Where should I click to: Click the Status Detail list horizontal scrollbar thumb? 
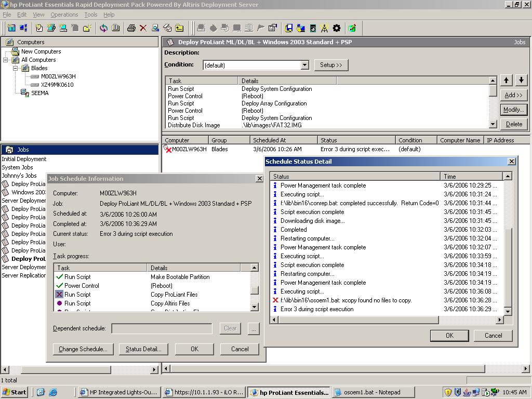point(358,320)
